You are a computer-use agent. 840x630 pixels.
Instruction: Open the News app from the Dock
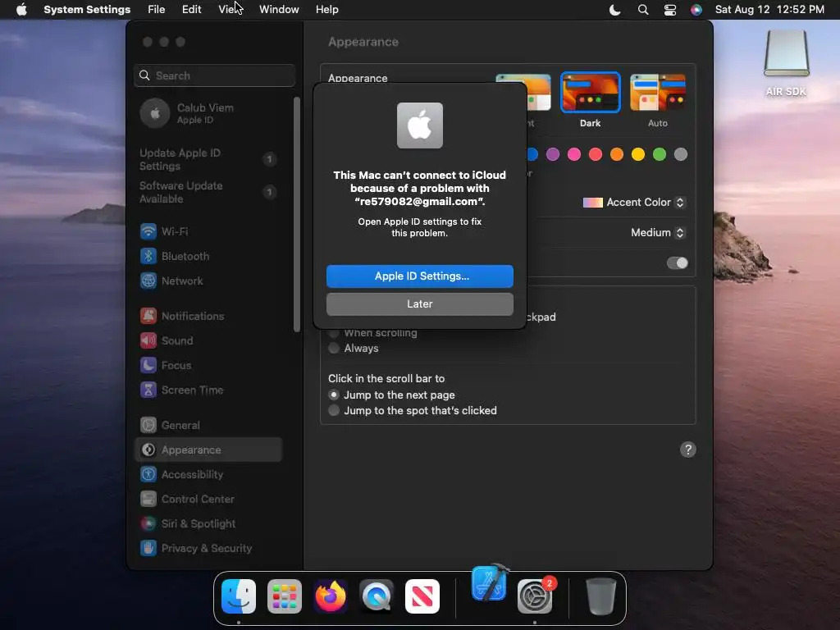[422, 596]
